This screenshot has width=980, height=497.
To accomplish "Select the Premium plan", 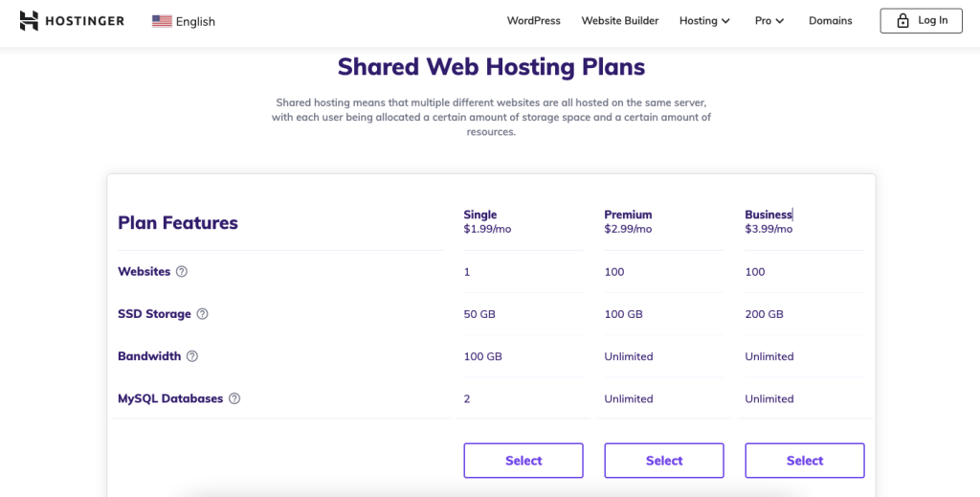I will pyautogui.click(x=664, y=461).
